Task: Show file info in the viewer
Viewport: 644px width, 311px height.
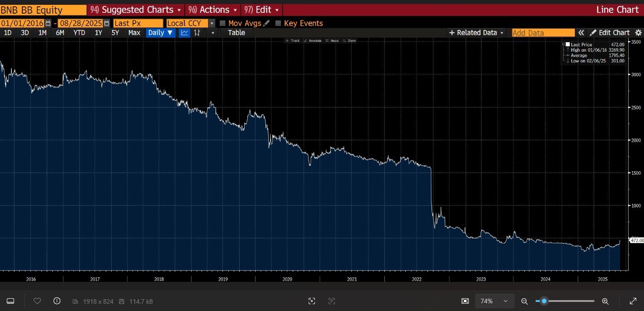Action: pos(57,301)
